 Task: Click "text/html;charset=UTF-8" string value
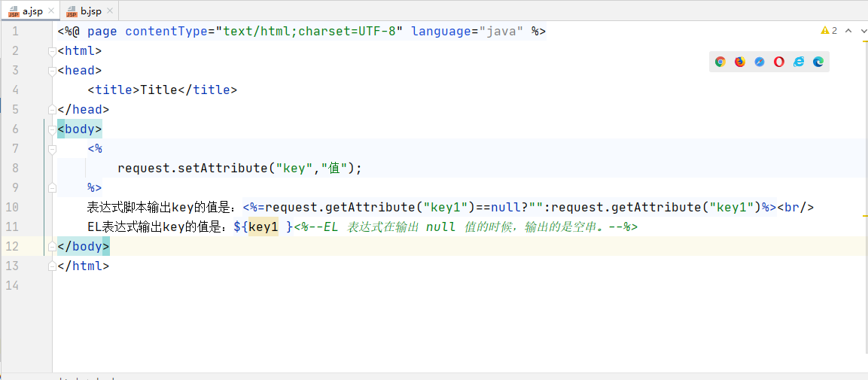point(309,31)
